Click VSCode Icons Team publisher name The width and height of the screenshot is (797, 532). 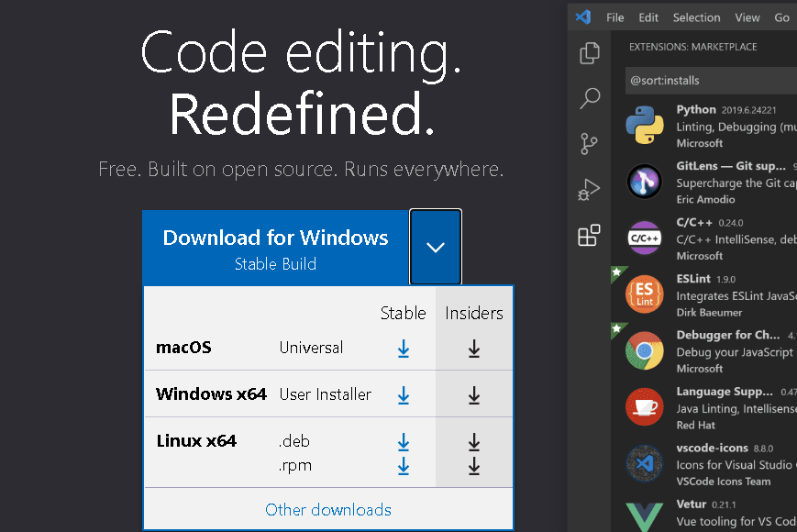click(x=724, y=482)
